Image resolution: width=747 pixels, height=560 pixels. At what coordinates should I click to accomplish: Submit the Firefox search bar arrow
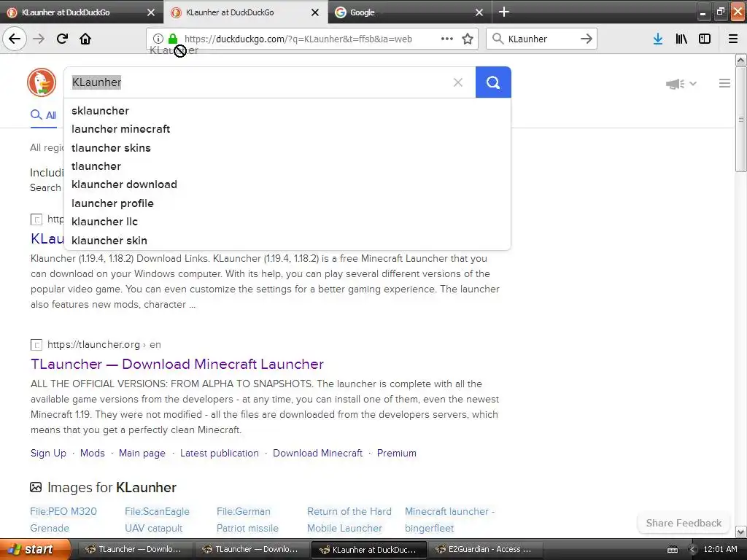pyautogui.click(x=587, y=39)
